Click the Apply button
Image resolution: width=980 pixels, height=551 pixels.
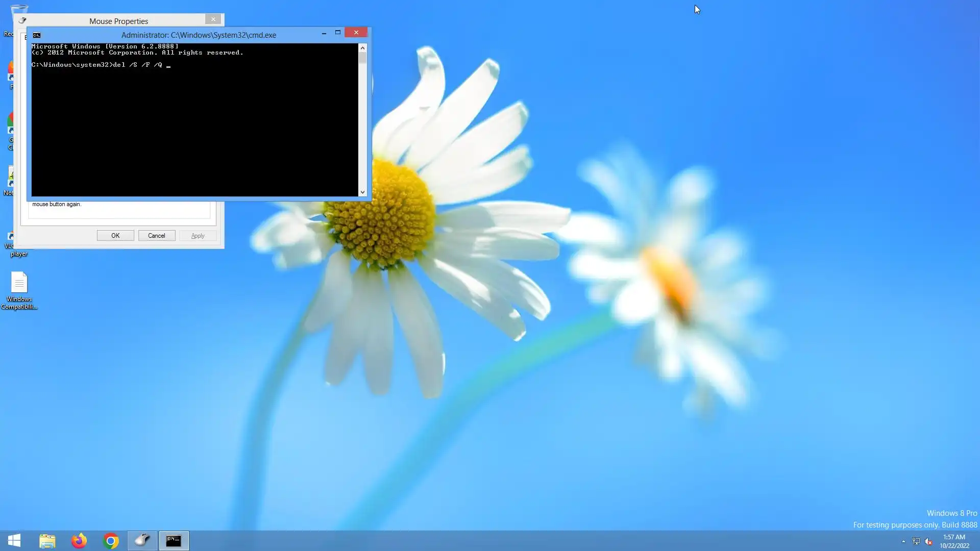point(198,236)
